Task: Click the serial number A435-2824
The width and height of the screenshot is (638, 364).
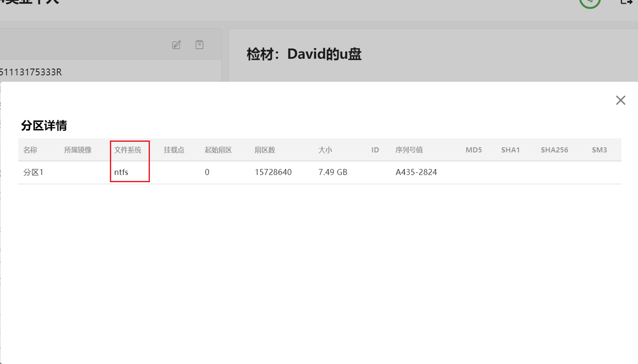Action: click(x=416, y=172)
